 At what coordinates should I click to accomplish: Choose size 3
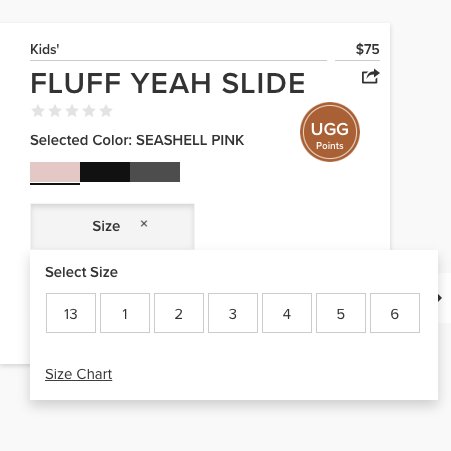click(x=233, y=313)
